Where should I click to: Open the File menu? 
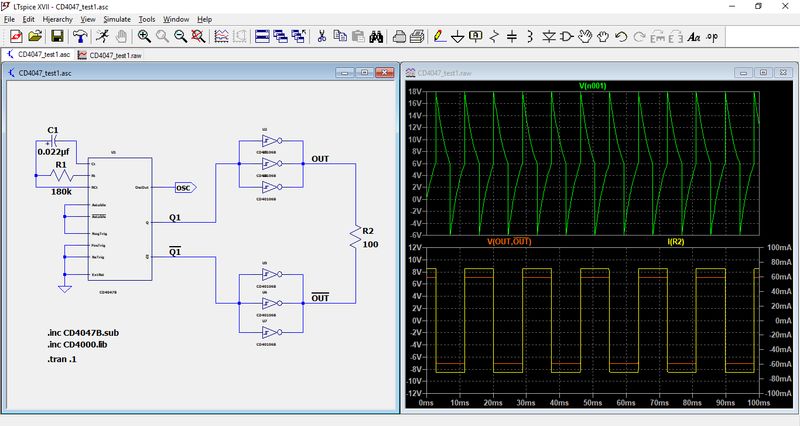(x=9, y=19)
